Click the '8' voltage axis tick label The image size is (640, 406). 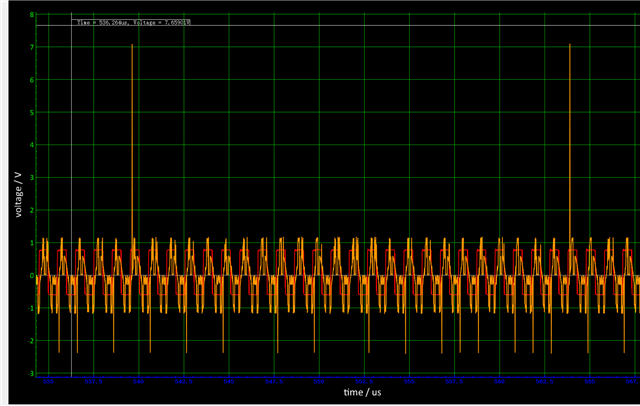click(32, 15)
